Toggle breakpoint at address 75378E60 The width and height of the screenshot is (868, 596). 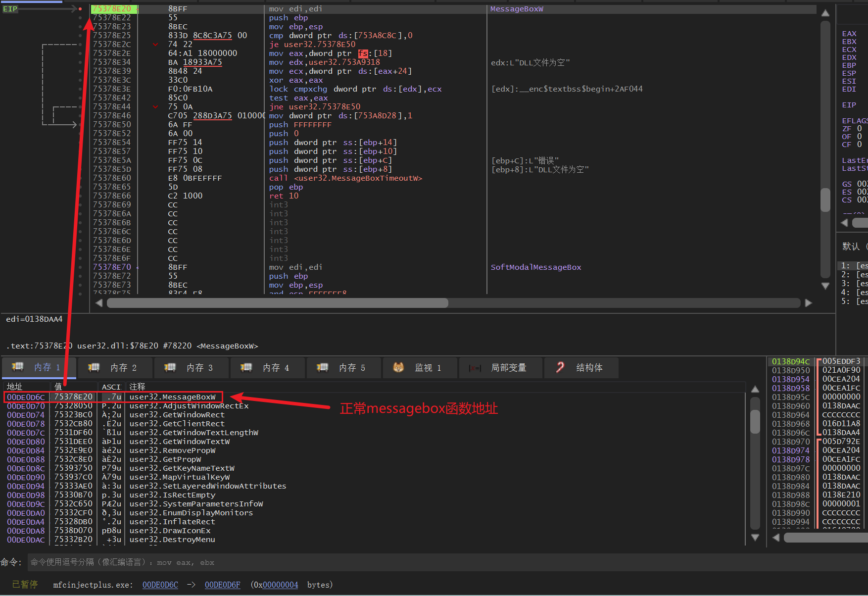point(80,178)
